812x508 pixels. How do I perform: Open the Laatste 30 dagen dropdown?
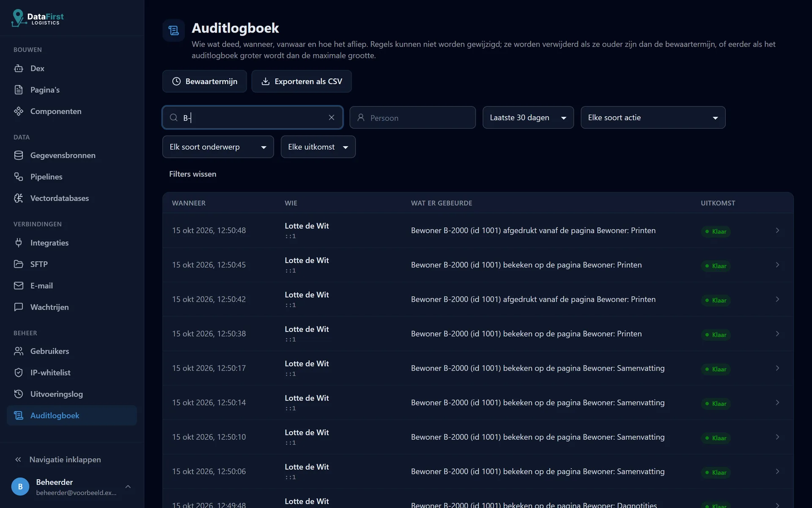tap(528, 118)
